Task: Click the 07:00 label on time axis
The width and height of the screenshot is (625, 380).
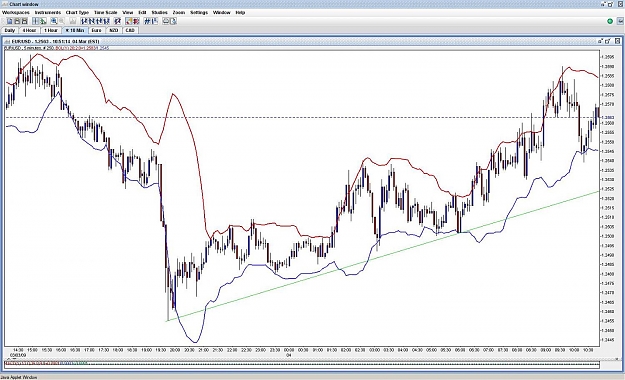Action: (488, 350)
